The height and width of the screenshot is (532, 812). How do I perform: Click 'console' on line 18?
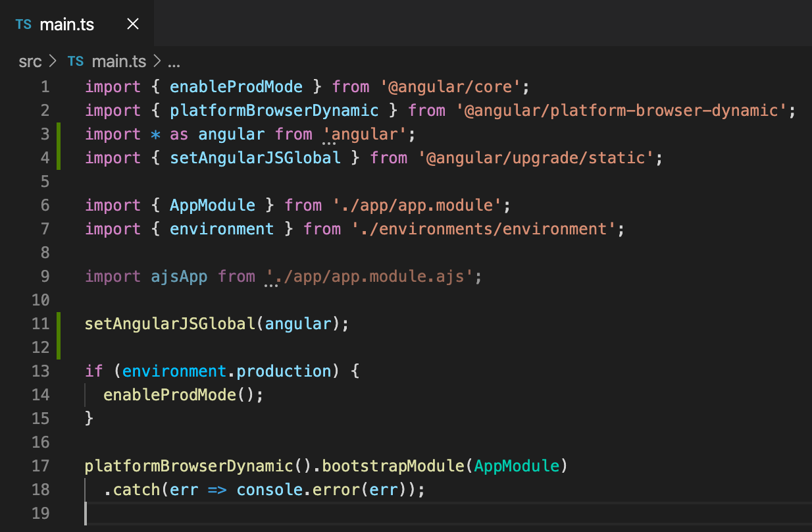coord(270,490)
